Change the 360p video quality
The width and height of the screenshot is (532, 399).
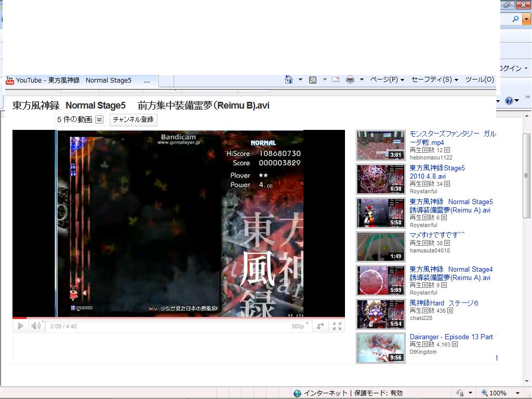coord(300,326)
